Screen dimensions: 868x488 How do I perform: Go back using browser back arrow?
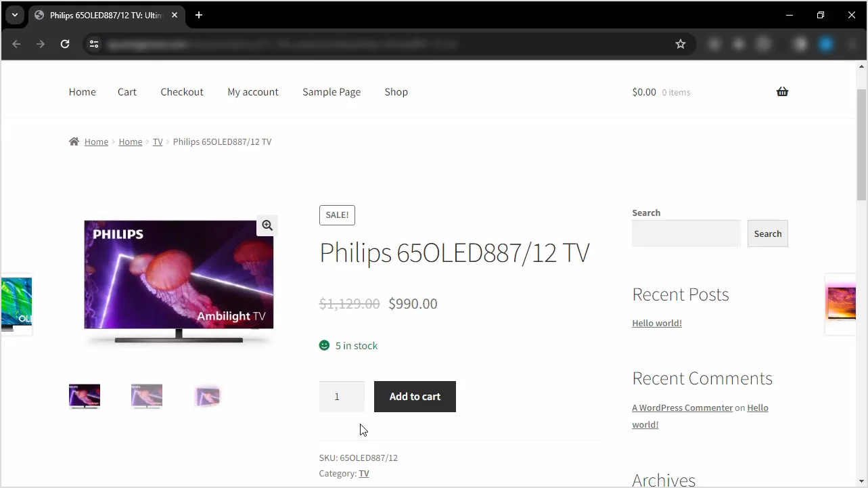17,44
